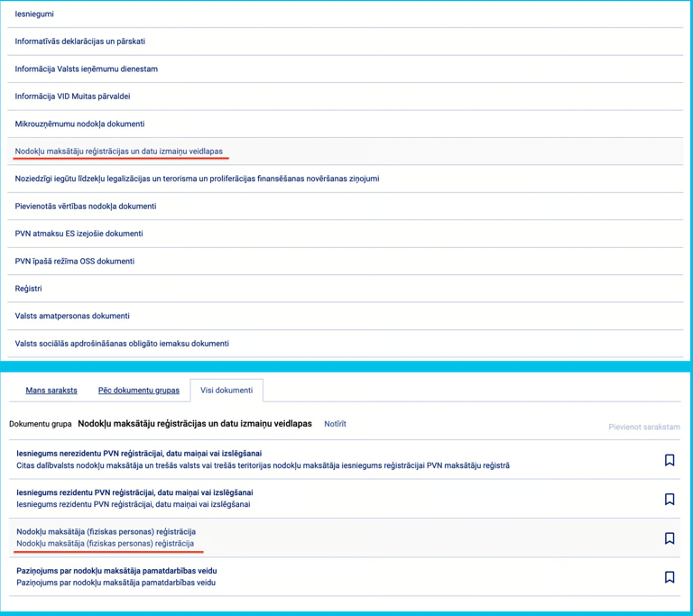Bookmark Nodokļu maksātāja (fiziskas personas) reģistrācija
Screen dimensions: 693x616
pos(670,538)
